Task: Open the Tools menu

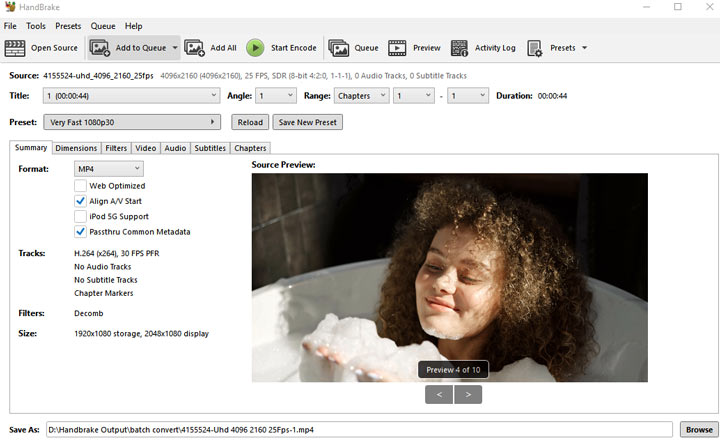Action: (36, 26)
